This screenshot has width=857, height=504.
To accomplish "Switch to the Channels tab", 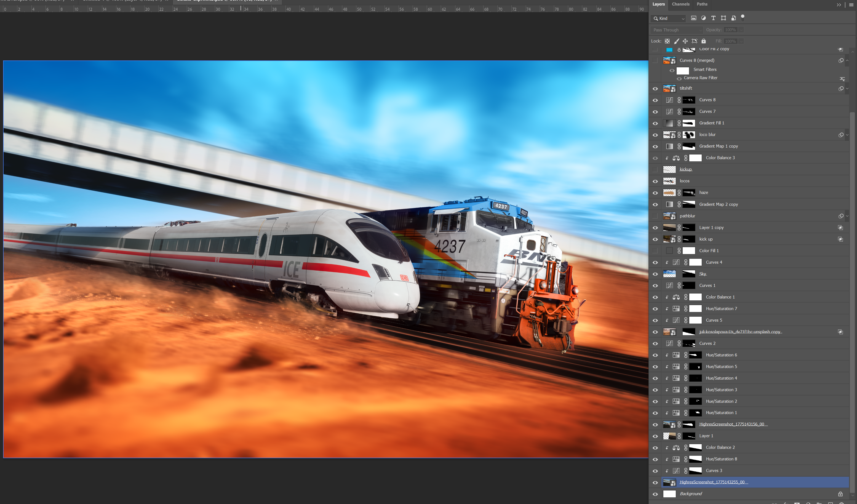I will [x=680, y=4].
